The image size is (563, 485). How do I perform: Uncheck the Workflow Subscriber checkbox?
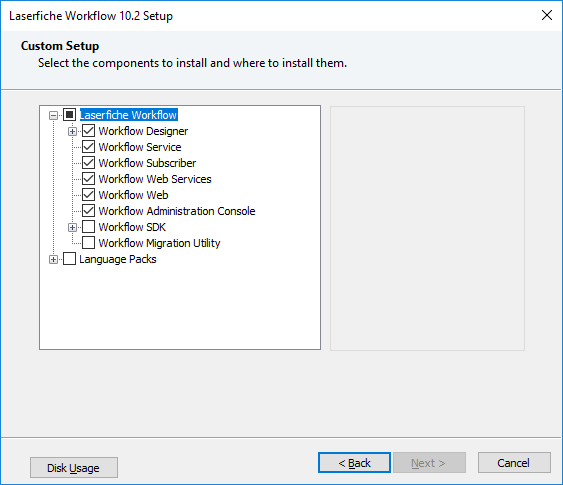click(x=88, y=163)
